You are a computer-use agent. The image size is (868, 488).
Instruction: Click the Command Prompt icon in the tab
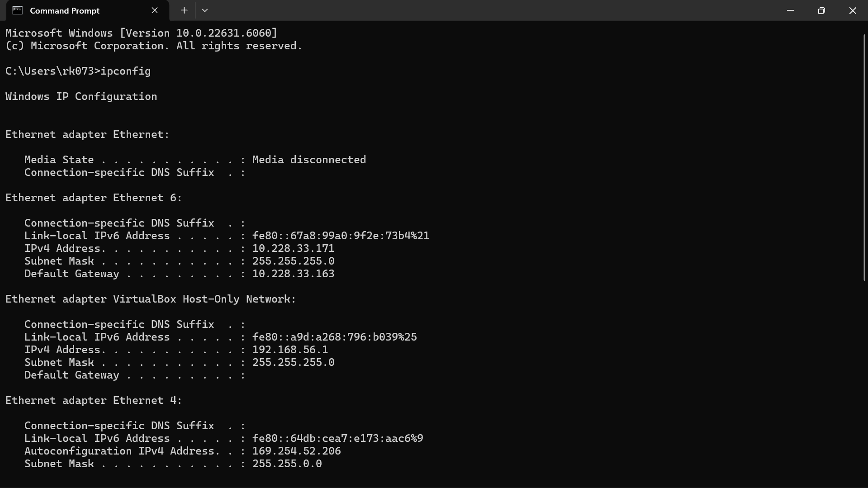point(17,10)
